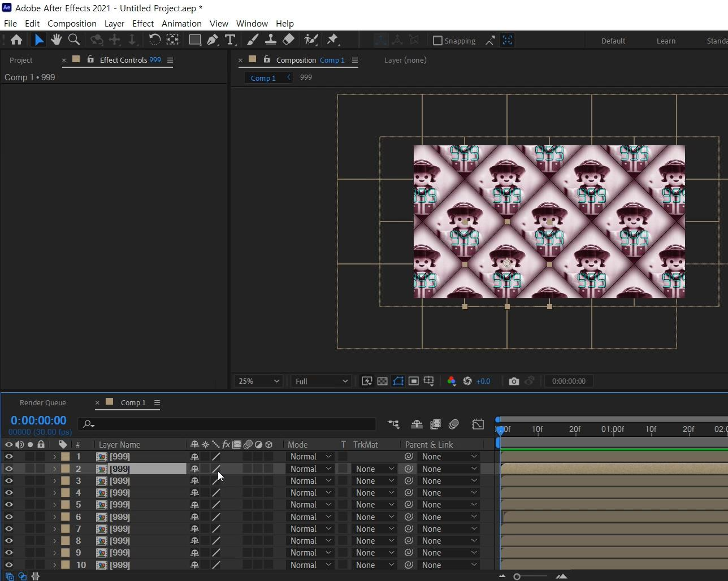Toggle the shy layers hide switch
The width and height of the screenshot is (728, 581).
tap(417, 424)
